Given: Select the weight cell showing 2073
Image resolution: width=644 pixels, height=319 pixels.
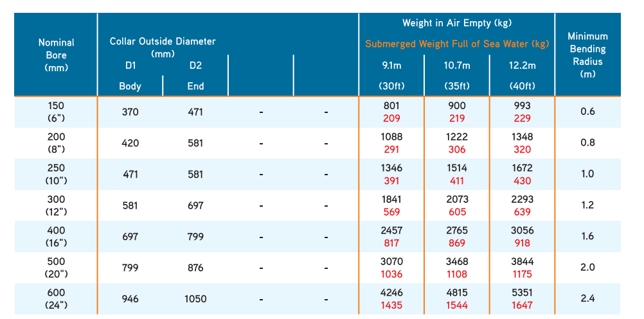Looking at the screenshot, I should point(456,200).
